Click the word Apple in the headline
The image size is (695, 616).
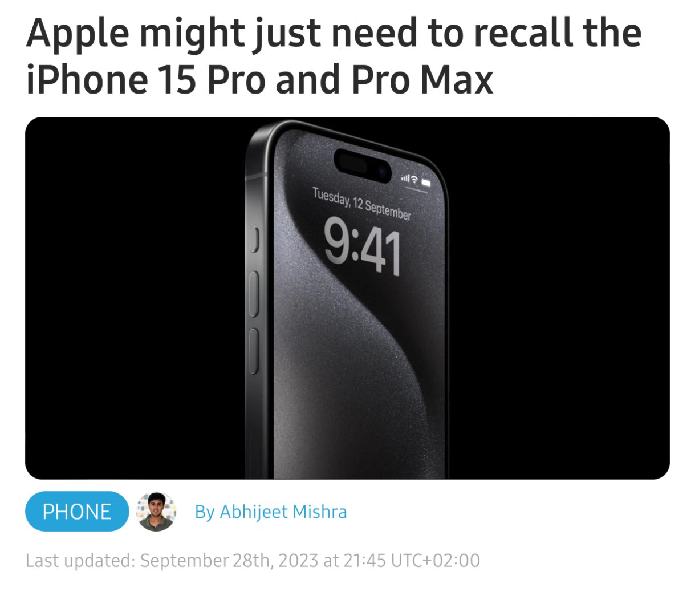point(78,34)
